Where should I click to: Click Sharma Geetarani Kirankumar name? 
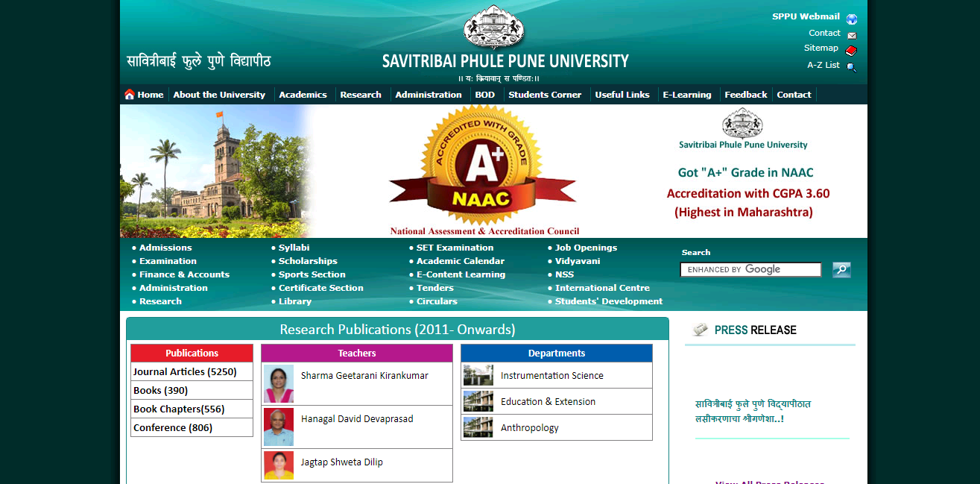click(x=364, y=375)
